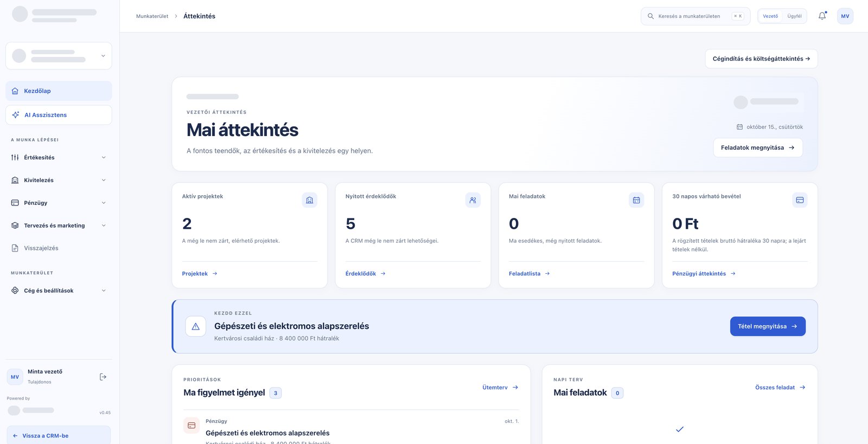The width and height of the screenshot is (868, 444).
Task: Open the notifications bell
Action: click(822, 16)
